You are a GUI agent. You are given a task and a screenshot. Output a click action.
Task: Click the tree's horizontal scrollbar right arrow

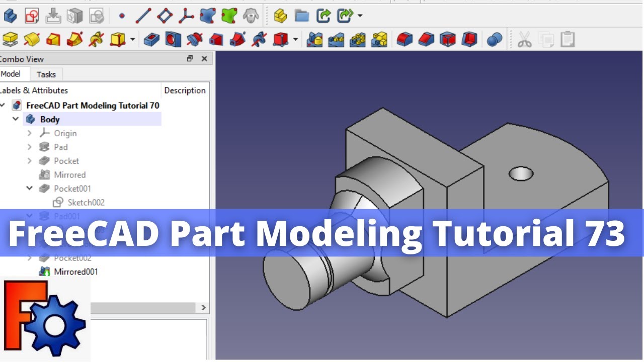(x=203, y=307)
